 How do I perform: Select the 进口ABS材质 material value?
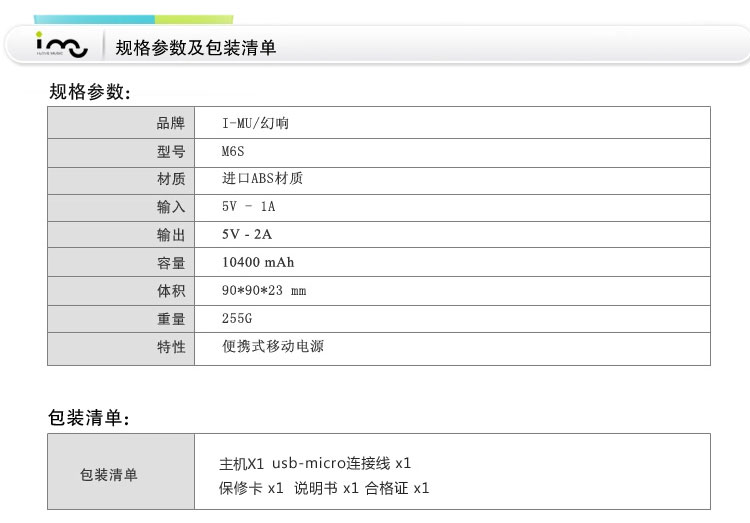(262, 179)
